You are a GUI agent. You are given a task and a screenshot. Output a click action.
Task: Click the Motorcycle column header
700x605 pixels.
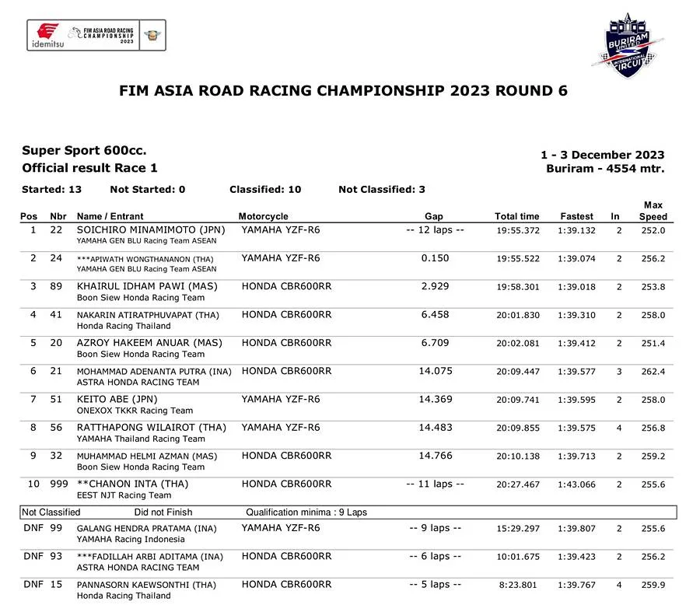click(x=263, y=216)
